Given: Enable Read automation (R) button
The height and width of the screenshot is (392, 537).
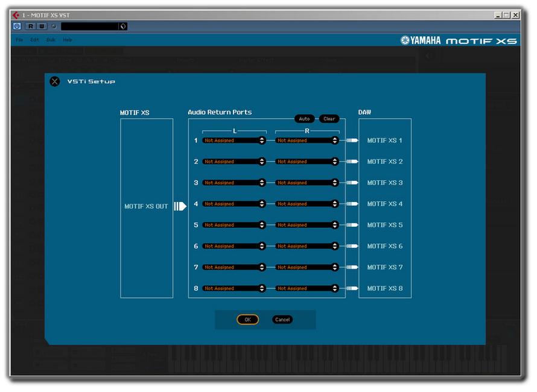Looking at the screenshot, I should pos(30,26).
